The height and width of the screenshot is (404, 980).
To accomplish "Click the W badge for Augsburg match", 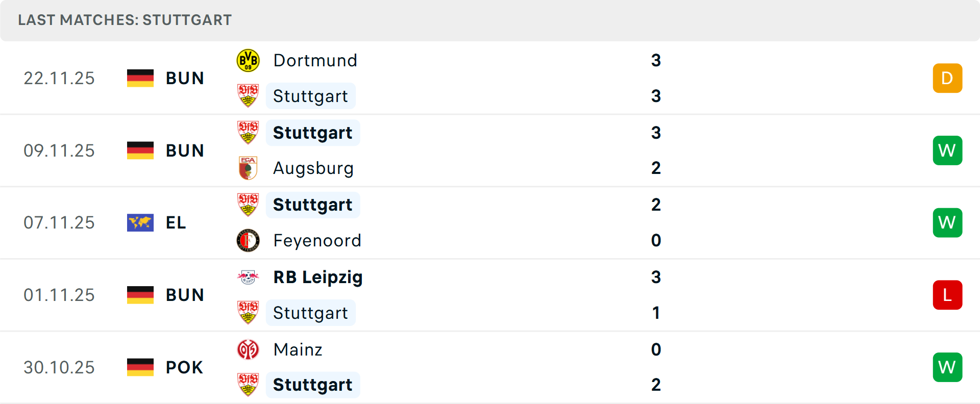I will [x=947, y=150].
